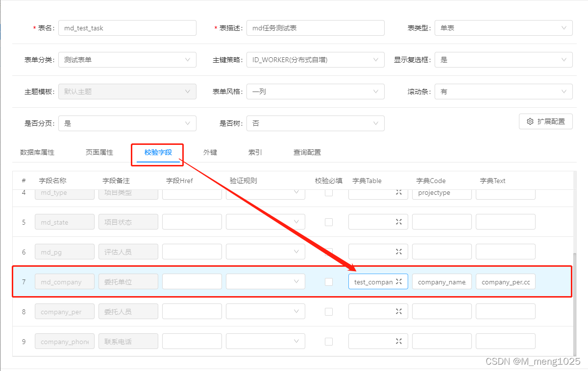This screenshot has width=588, height=371.
Task: Click 字典Text input for md_state row
Action: (506, 222)
